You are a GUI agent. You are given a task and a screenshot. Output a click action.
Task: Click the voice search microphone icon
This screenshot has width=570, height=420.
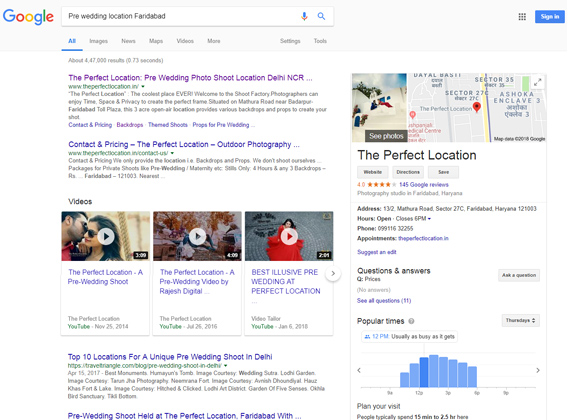[x=304, y=16]
